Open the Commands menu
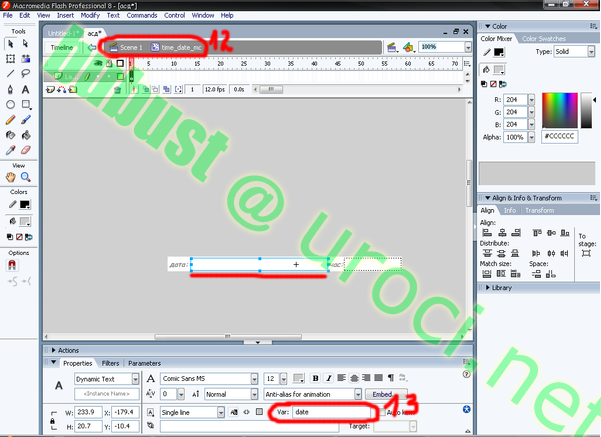The height and width of the screenshot is (437, 601). [x=142, y=15]
